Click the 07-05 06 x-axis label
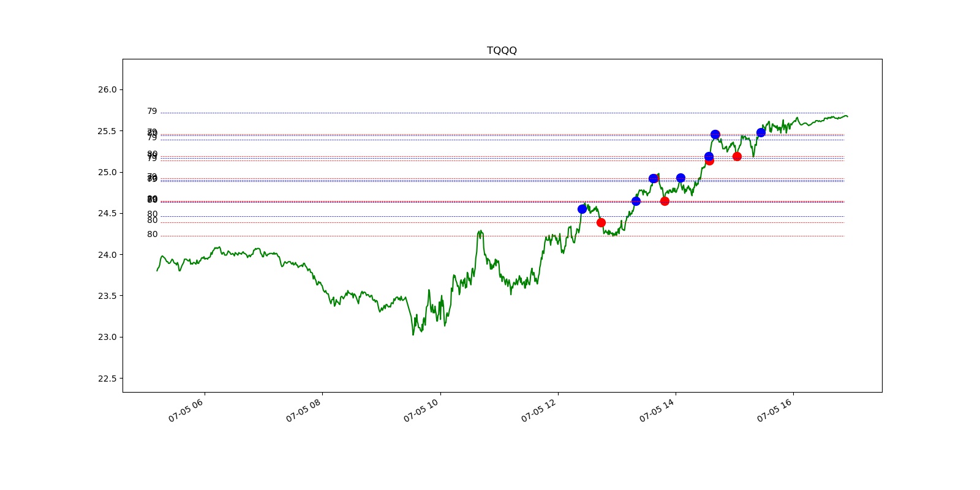The height and width of the screenshot is (490, 980). 186,410
